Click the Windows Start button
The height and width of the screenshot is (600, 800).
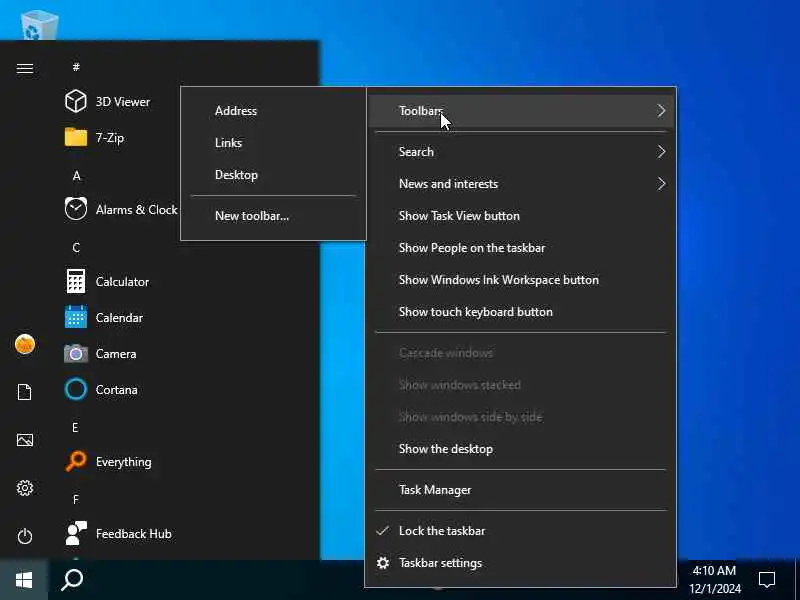coord(24,580)
